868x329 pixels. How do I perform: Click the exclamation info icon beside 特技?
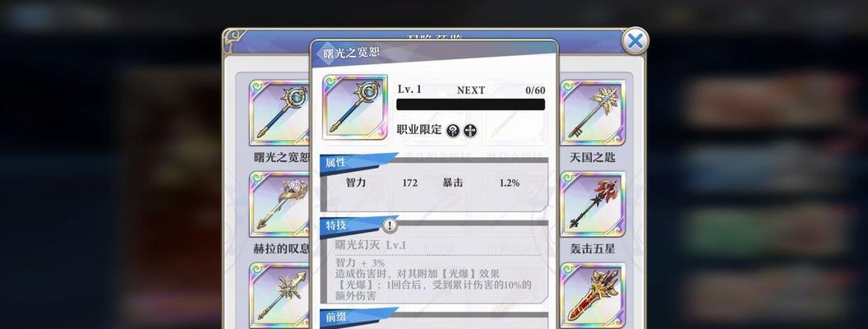click(x=390, y=225)
